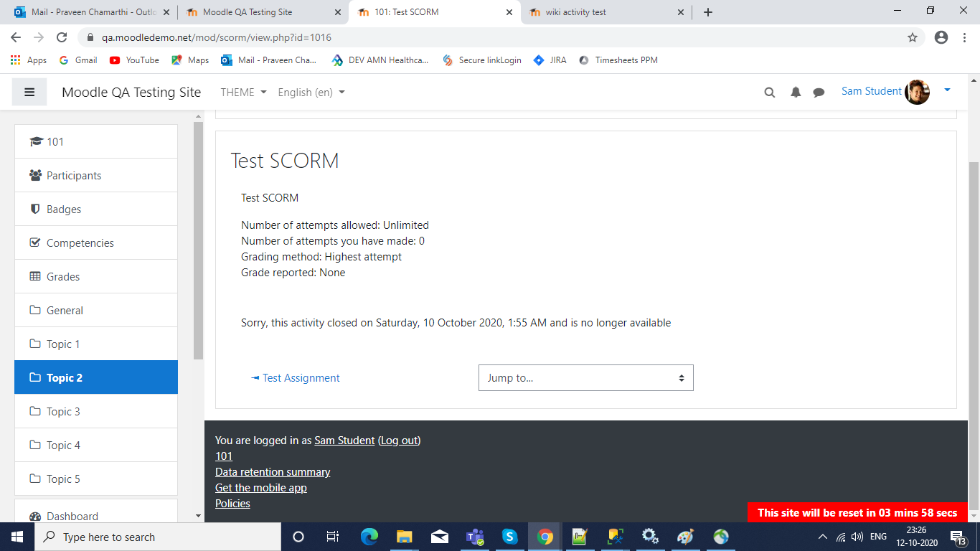Open Badges in the sidebar
The width and height of the screenshot is (980, 551).
[96, 209]
